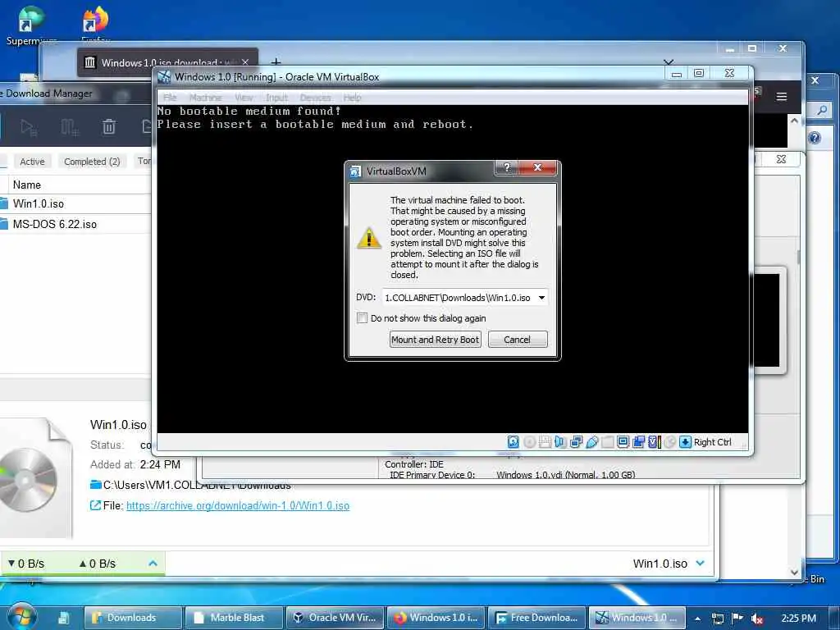The image size is (840, 630).
Task: Click the delete trash icon in Download Manager toolbar
Action: tap(109, 127)
